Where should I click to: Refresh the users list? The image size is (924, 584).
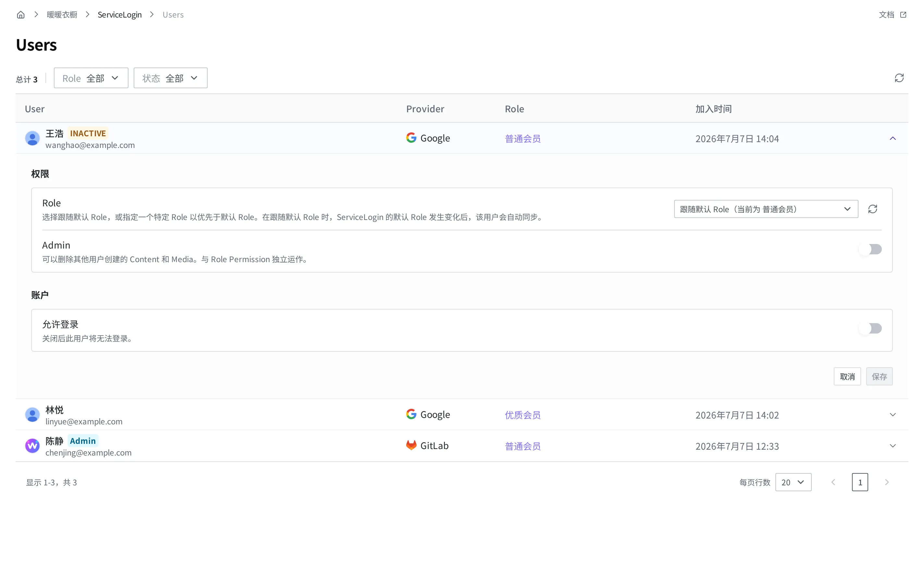899,78
